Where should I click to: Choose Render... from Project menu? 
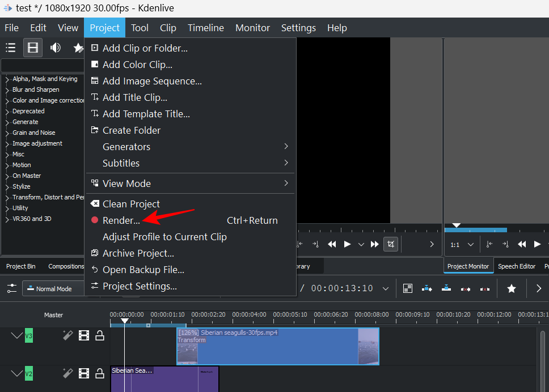pyautogui.click(x=190, y=220)
